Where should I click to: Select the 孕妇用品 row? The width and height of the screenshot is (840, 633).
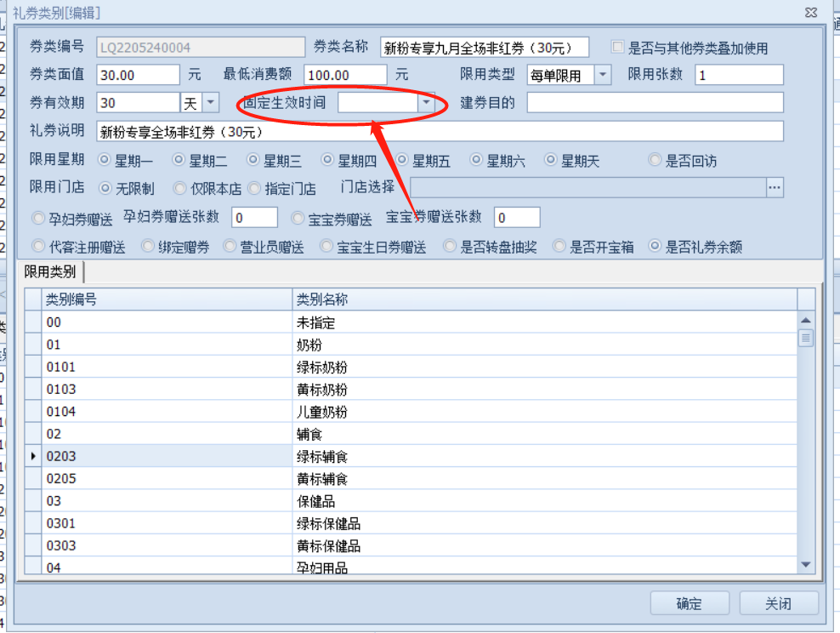(411, 566)
